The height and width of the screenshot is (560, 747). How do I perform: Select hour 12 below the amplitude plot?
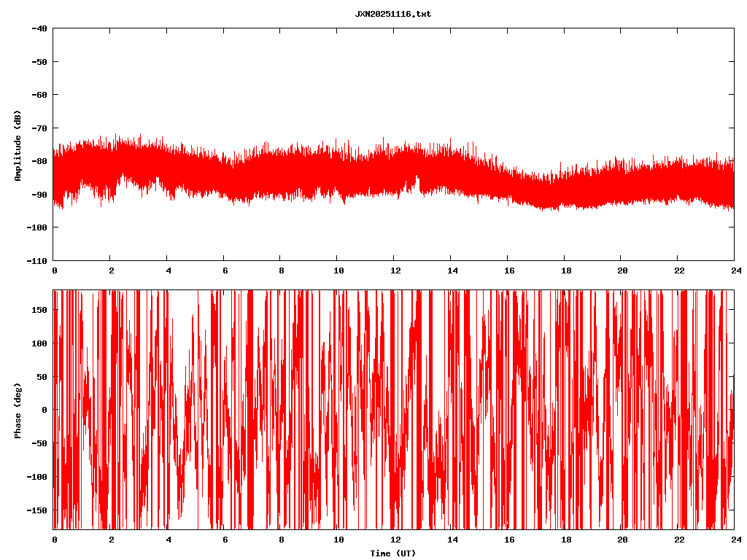(x=393, y=270)
